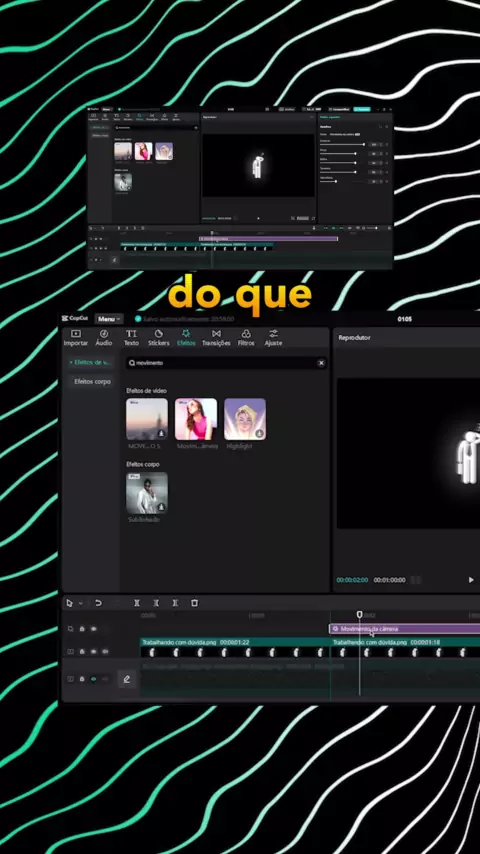Open the Transições tab
Image resolution: width=480 pixels, height=854 pixels.
[216, 338]
